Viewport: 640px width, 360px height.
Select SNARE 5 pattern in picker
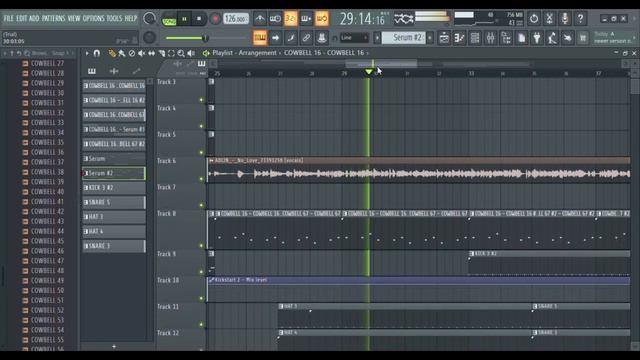tap(114, 202)
